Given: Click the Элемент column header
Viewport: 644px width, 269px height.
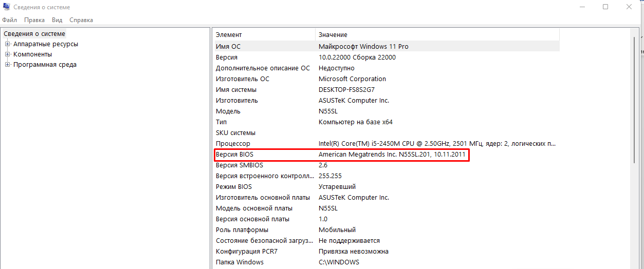Looking at the screenshot, I should [229, 35].
